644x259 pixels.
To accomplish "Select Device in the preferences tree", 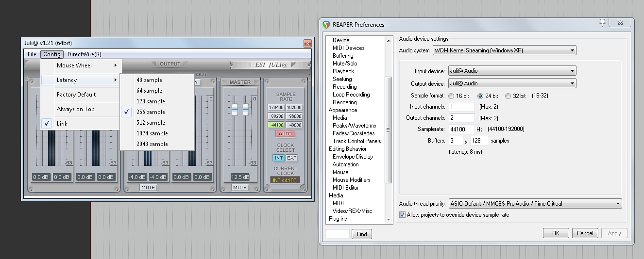I will pos(341,40).
